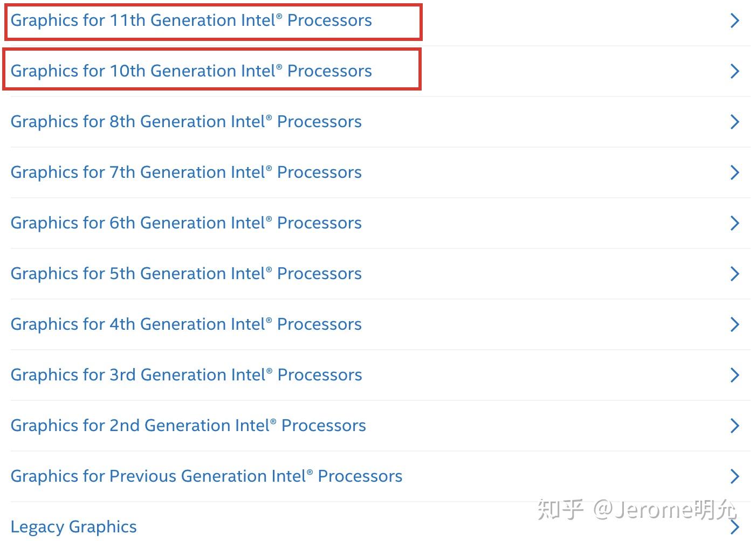756x541 pixels.
Task: Expand the Previous Generation row chevron
Action: pos(734,476)
